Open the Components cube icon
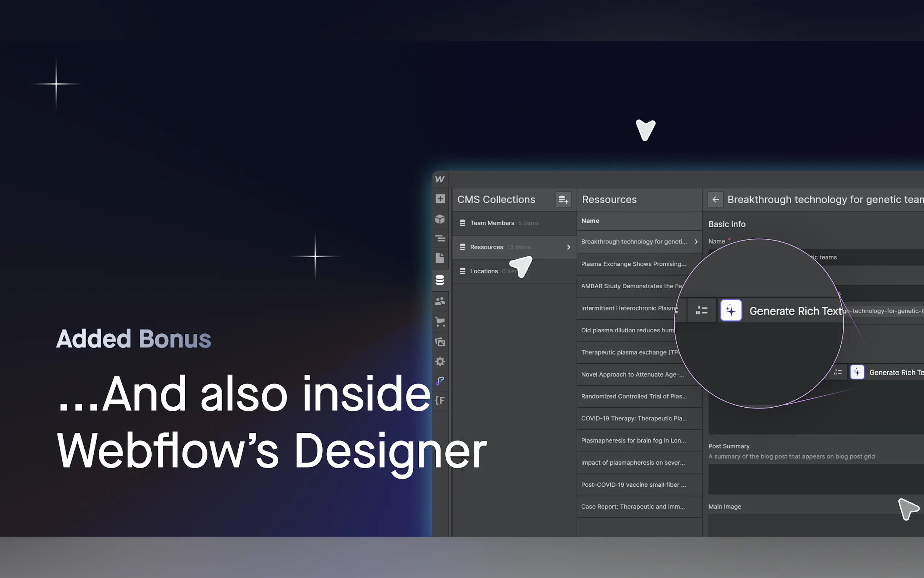Viewport: 924px width, 578px height. (x=440, y=219)
